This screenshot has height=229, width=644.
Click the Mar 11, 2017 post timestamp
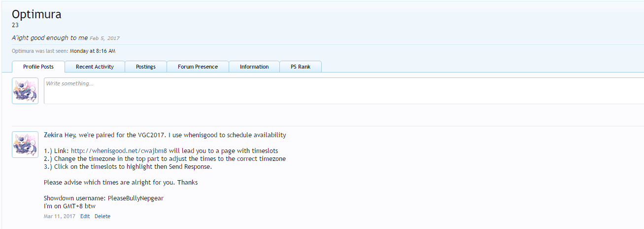(60, 216)
